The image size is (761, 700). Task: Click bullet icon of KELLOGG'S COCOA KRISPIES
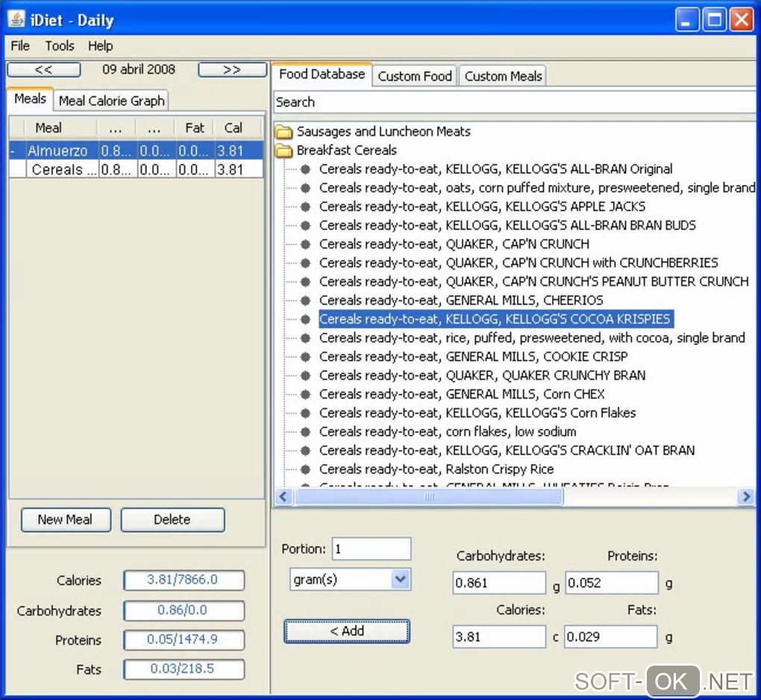(x=305, y=319)
